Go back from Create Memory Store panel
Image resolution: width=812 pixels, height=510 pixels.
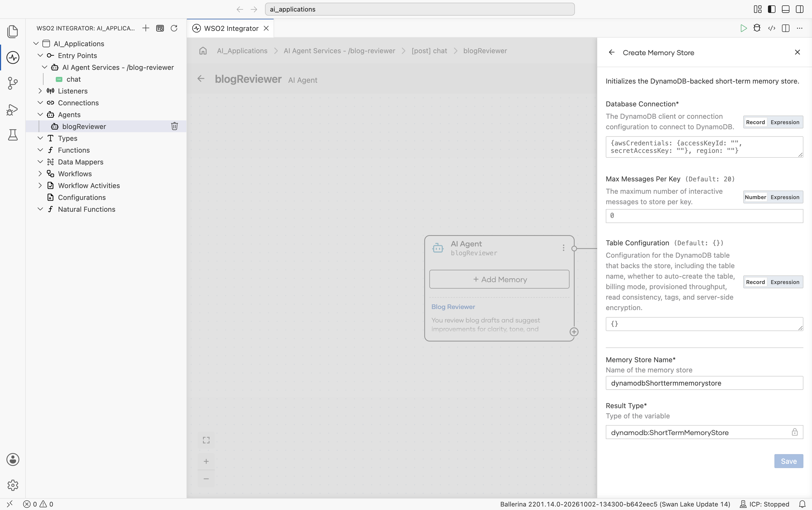click(x=611, y=52)
